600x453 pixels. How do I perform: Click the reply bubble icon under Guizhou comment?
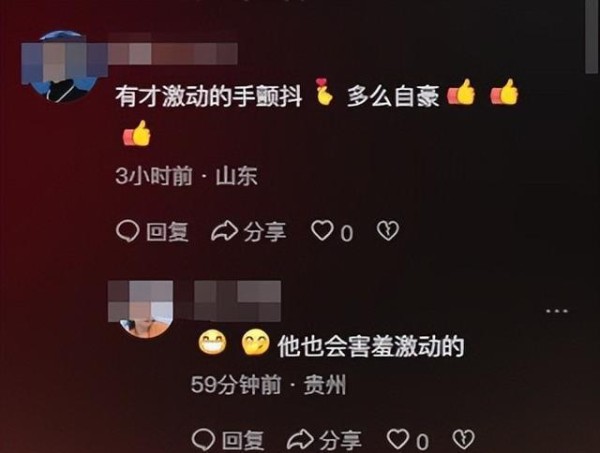203,440
